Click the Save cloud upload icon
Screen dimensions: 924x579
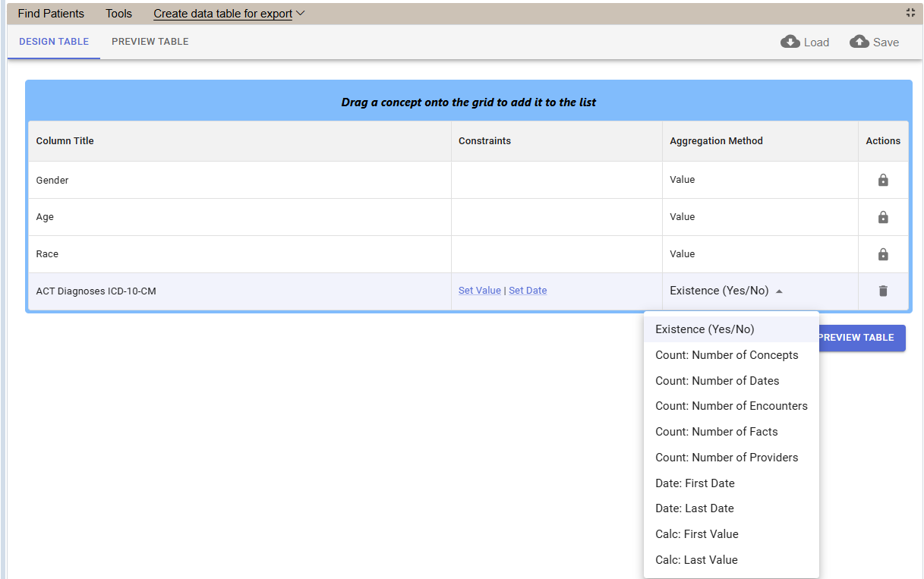click(x=859, y=42)
